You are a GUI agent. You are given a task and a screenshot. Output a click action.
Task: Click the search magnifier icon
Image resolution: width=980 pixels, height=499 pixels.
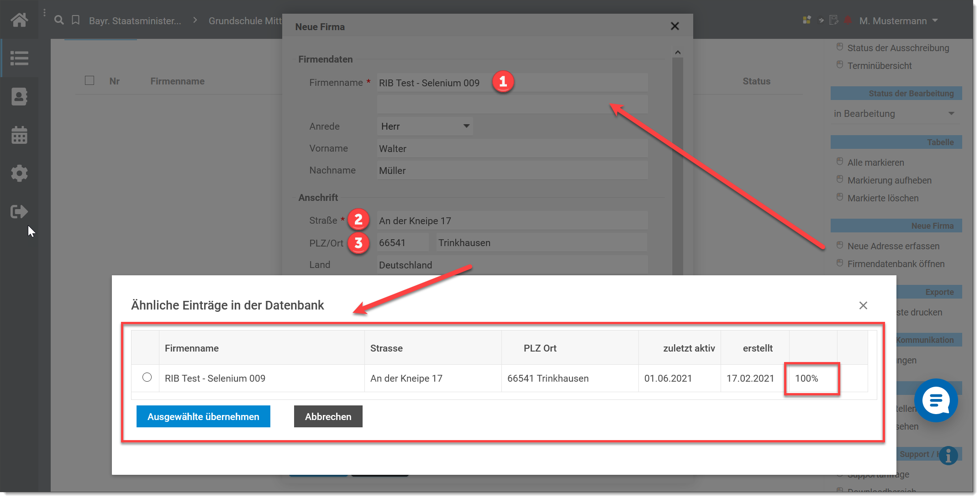coord(59,20)
